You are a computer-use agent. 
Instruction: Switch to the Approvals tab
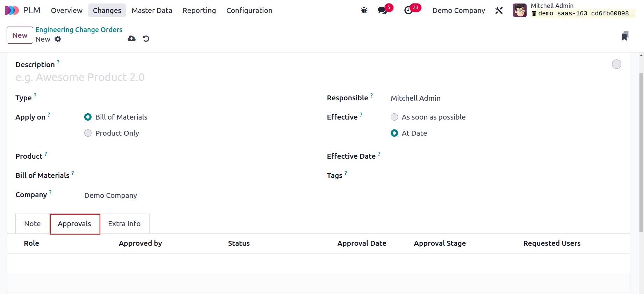[x=74, y=224]
